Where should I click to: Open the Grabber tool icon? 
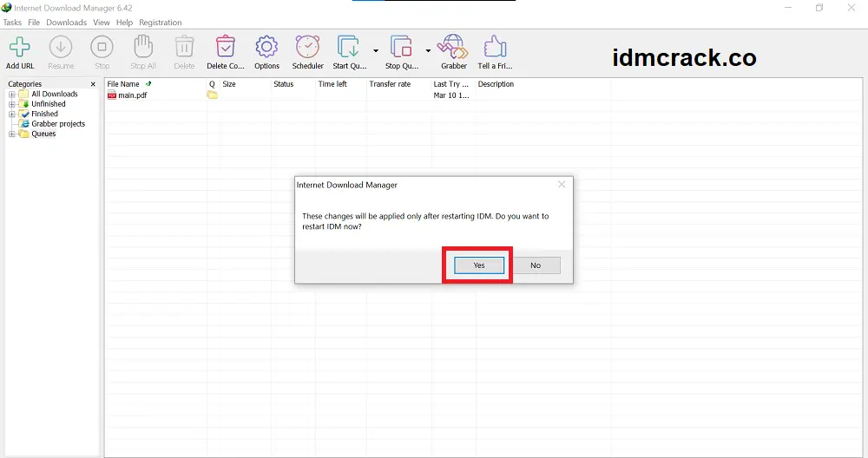453,47
